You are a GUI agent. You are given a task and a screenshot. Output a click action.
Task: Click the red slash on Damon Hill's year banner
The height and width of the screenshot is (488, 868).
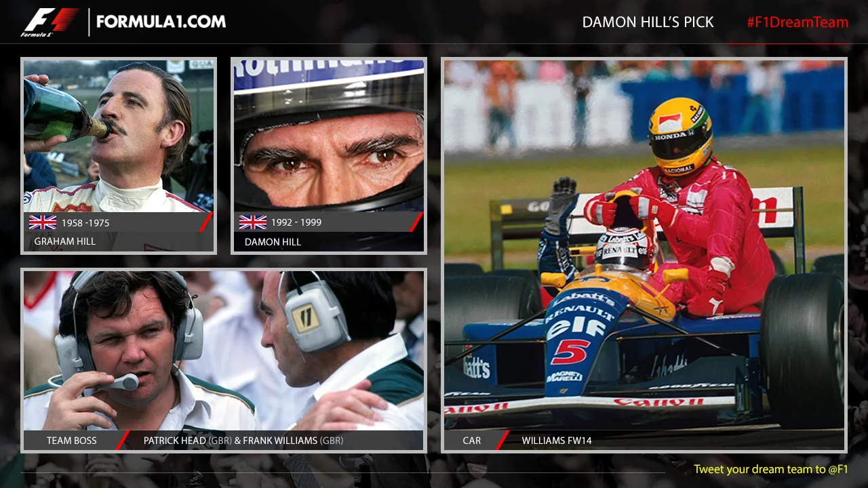click(x=418, y=222)
